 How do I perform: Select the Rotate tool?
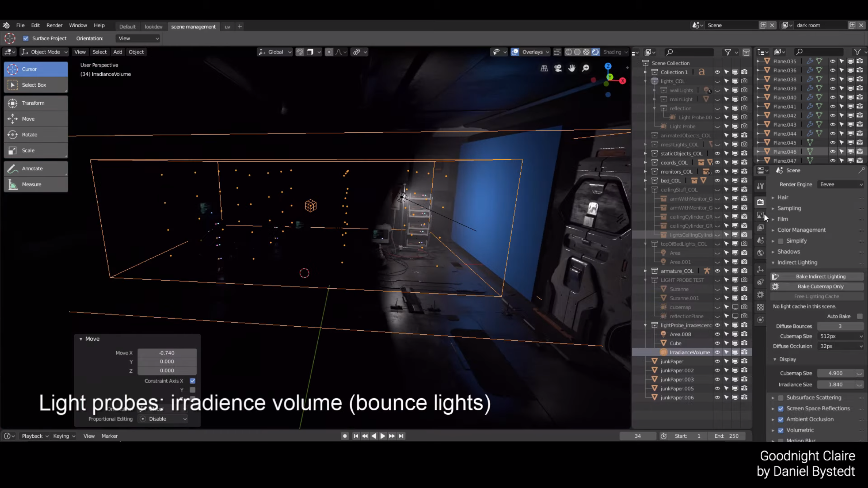point(36,135)
